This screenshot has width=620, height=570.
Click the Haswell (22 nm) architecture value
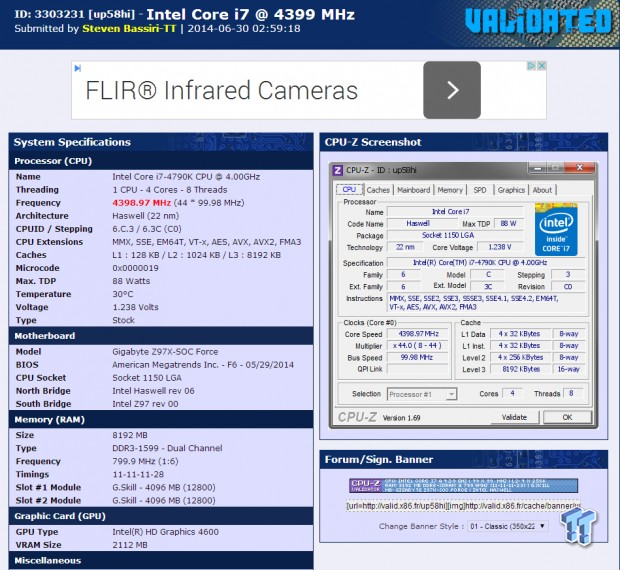coord(146,216)
